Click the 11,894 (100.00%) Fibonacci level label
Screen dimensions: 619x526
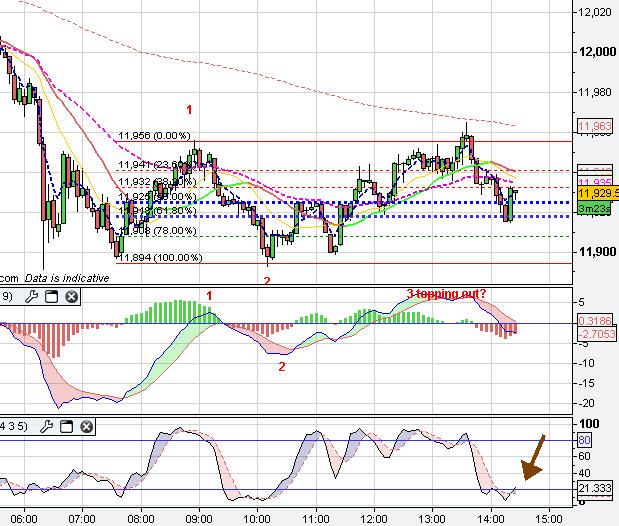point(160,258)
